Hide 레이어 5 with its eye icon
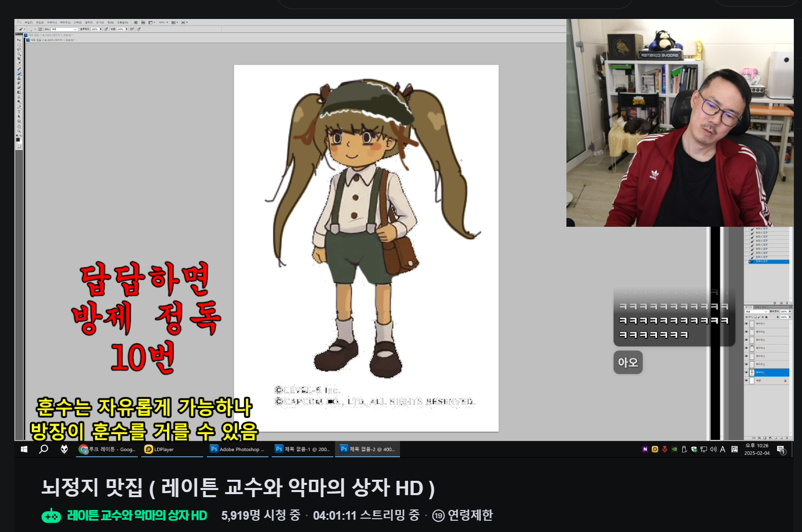This screenshot has width=802, height=532. 746,340
